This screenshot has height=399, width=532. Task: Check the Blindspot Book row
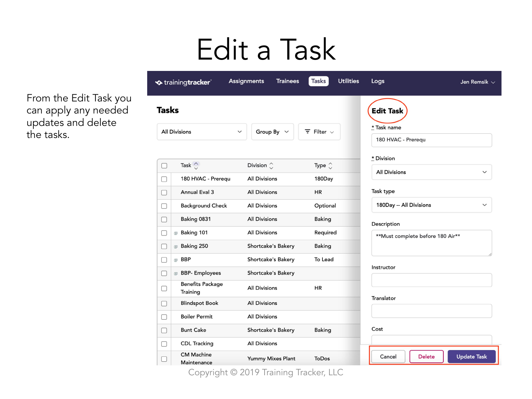(164, 304)
